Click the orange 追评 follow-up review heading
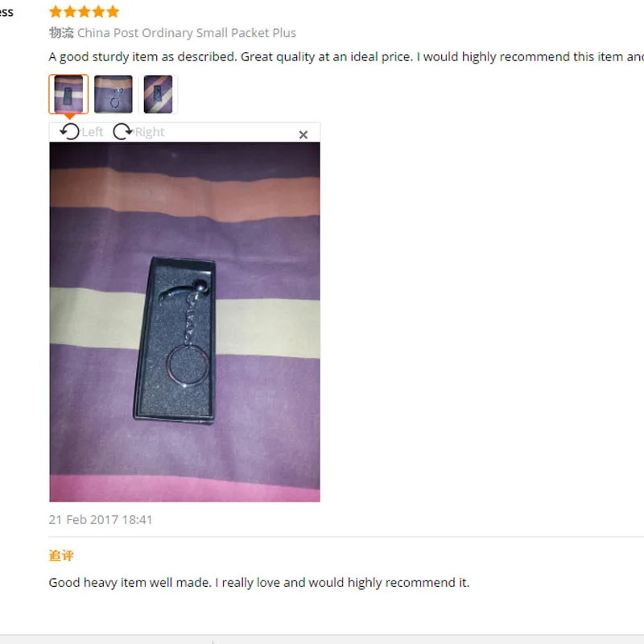This screenshot has width=644, height=644. tap(61, 555)
